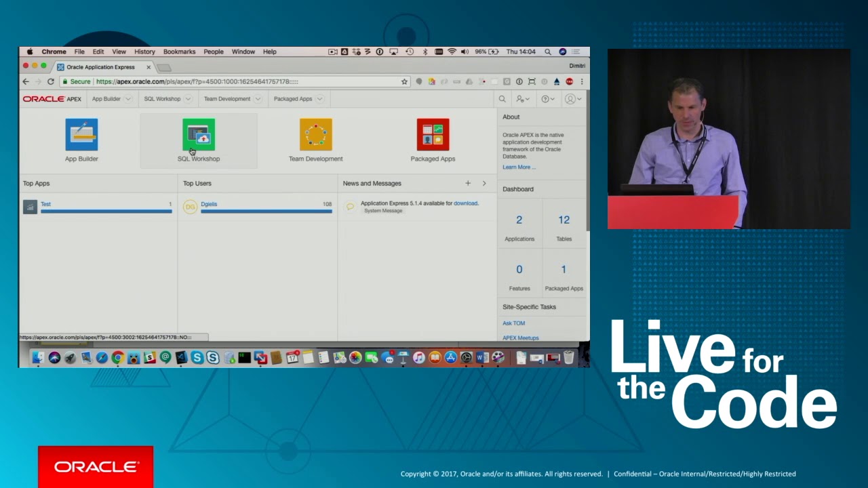Viewport: 868px width, 488px height.
Task: Open the Trash in the Dock
Action: (x=568, y=358)
